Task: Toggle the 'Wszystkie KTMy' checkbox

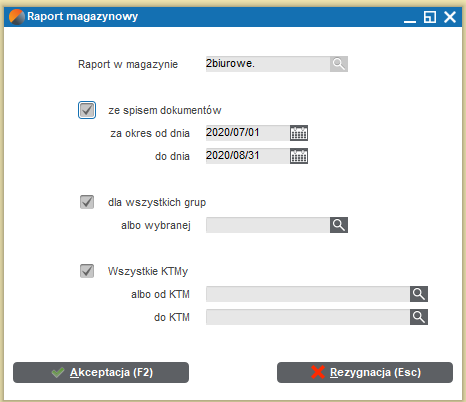Action: pyautogui.click(x=87, y=271)
